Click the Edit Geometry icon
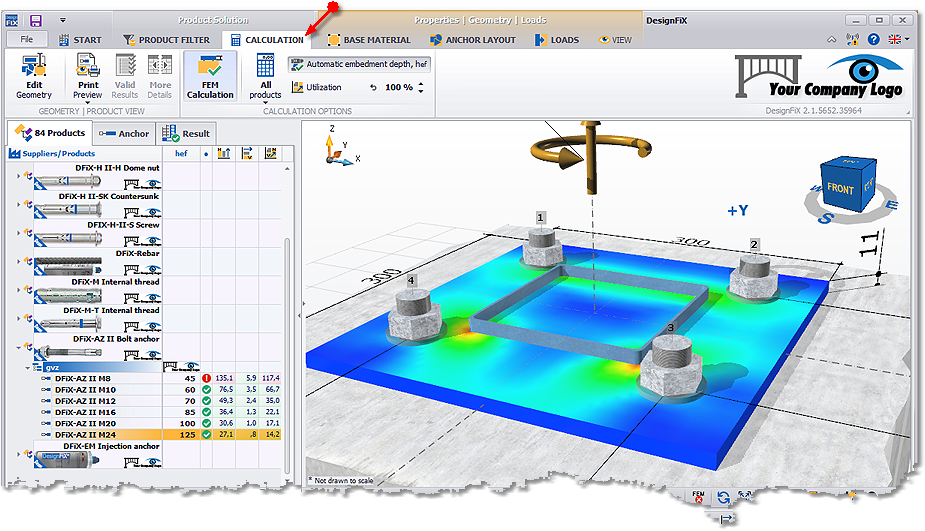The image size is (925, 531). 34,65
